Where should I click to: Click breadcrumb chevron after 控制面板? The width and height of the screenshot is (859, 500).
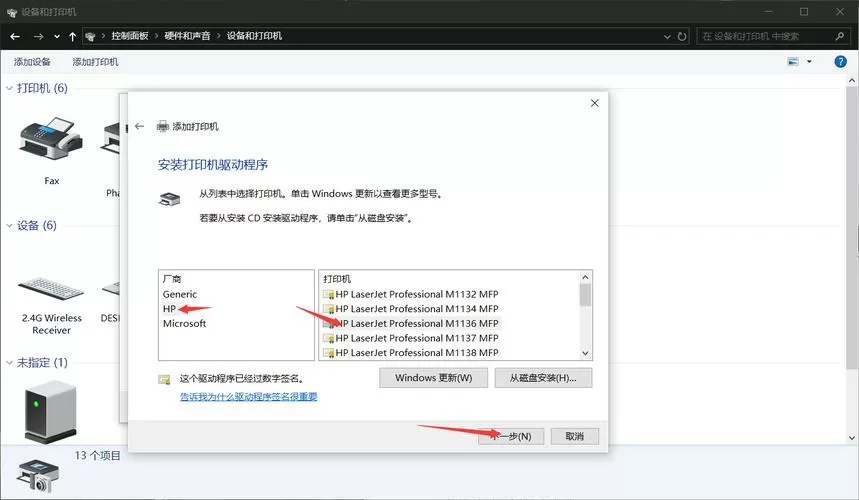tap(157, 36)
